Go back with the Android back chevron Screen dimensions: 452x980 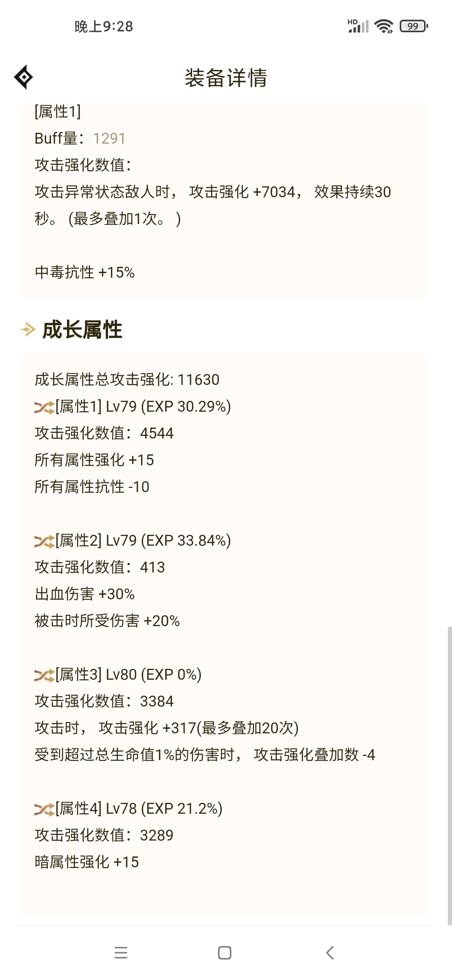(x=330, y=953)
